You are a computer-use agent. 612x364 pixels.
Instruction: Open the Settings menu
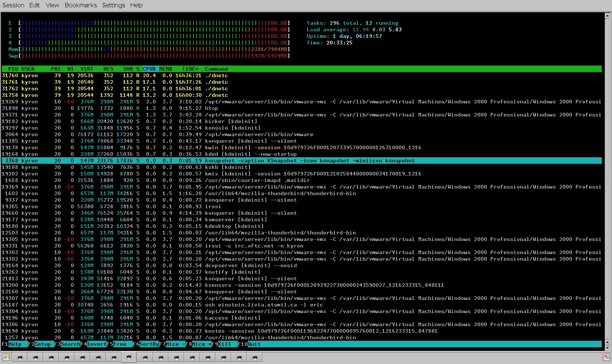113,5
